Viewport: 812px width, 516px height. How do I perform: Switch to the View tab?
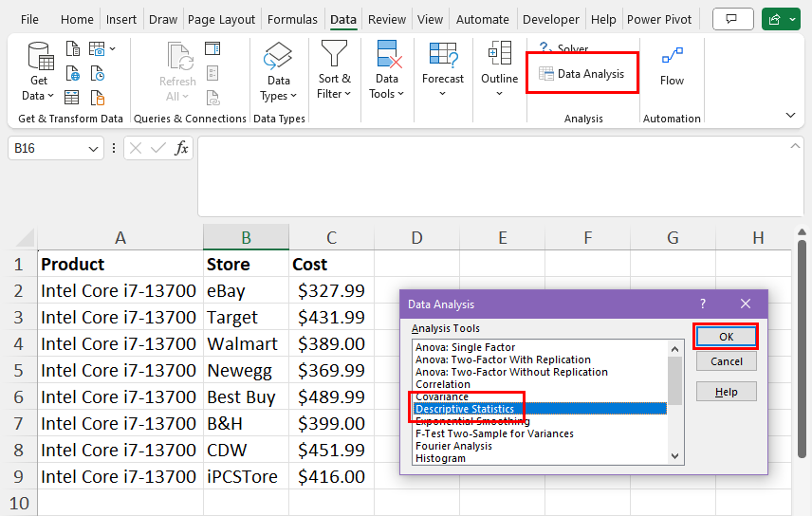click(431, 20)
